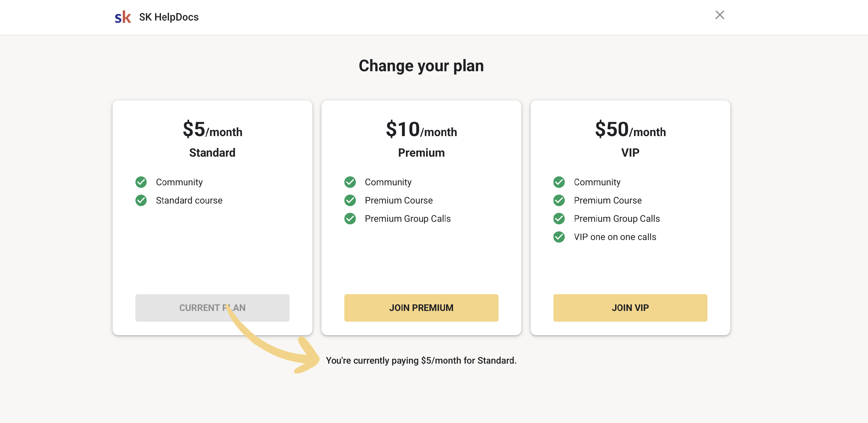Close the change plan dialog

[719, 15]
